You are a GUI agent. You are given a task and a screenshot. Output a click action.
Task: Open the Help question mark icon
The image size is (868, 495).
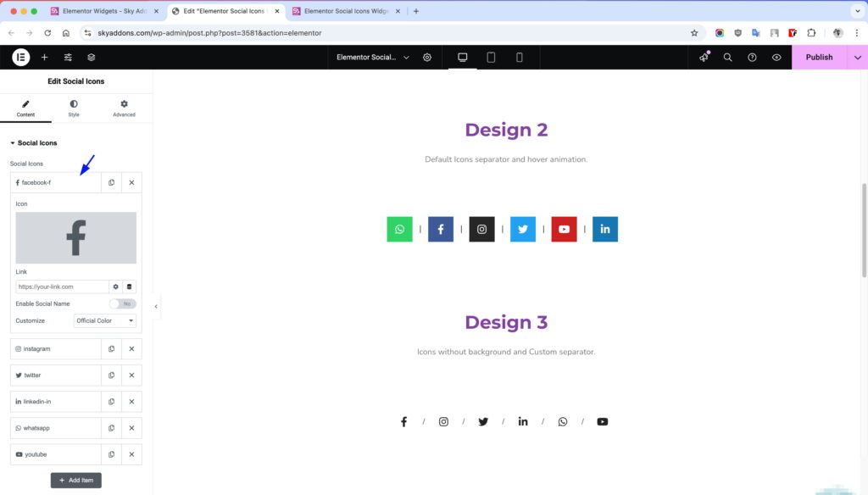752,57
